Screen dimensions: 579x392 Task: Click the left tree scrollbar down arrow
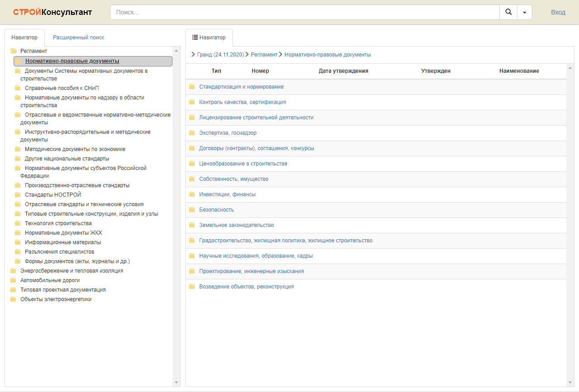coord(177,383)
